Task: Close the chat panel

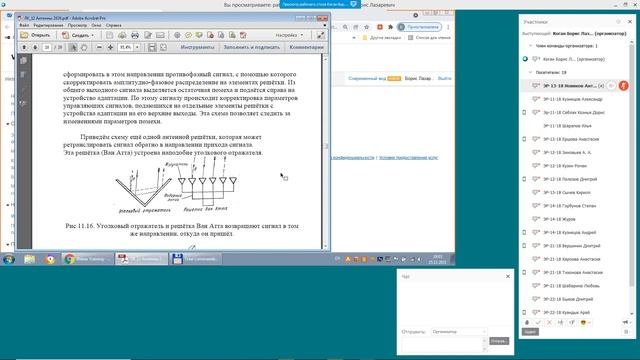Action: (508, 276)
